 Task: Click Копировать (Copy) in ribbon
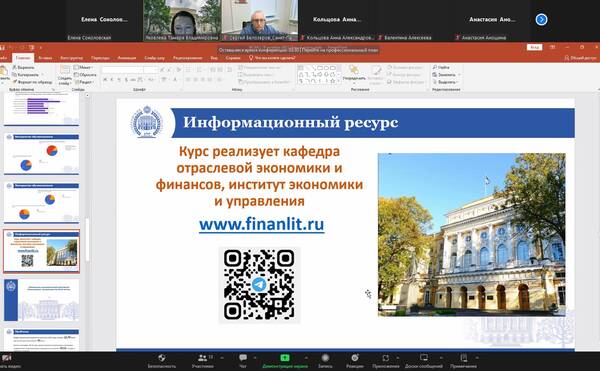[x=26, y=75]
